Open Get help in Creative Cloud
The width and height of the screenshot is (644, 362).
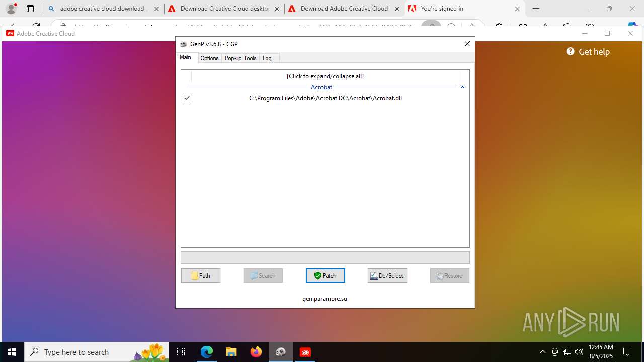pyautogui.click(x=588, y=52)
